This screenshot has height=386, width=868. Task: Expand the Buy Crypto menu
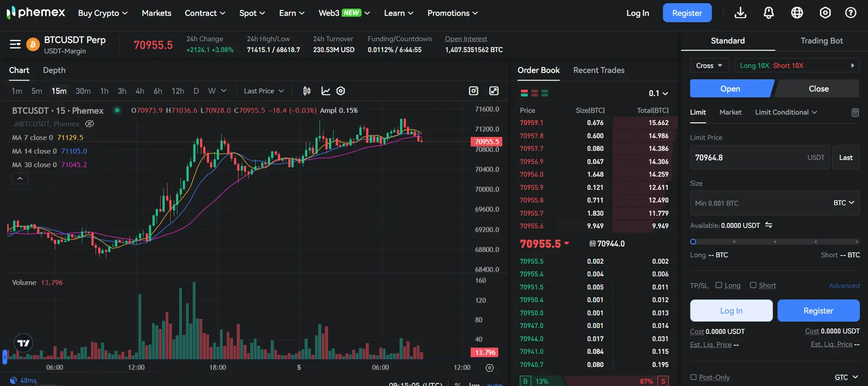[x=103, y=13]
